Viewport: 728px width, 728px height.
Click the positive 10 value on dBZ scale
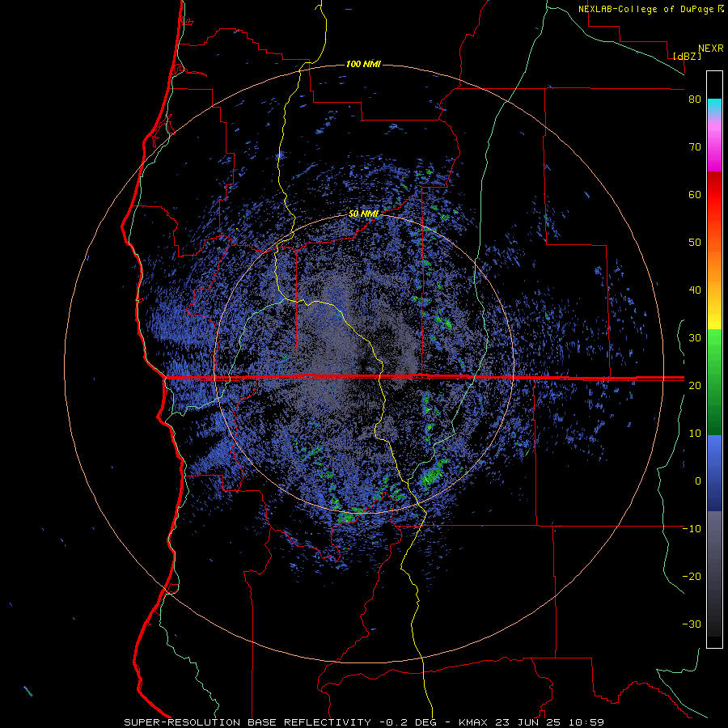pyautogui.click(x=695, y=434)
